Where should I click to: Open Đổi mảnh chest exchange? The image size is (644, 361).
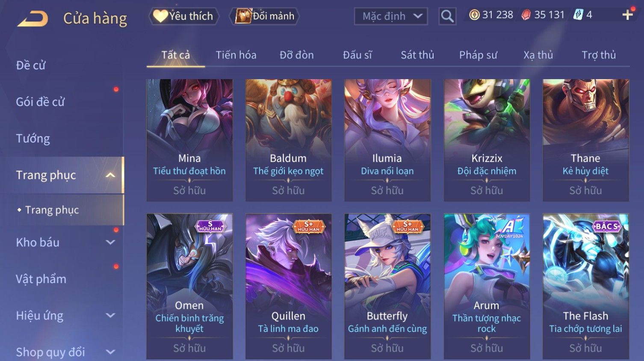pos(264,16)
